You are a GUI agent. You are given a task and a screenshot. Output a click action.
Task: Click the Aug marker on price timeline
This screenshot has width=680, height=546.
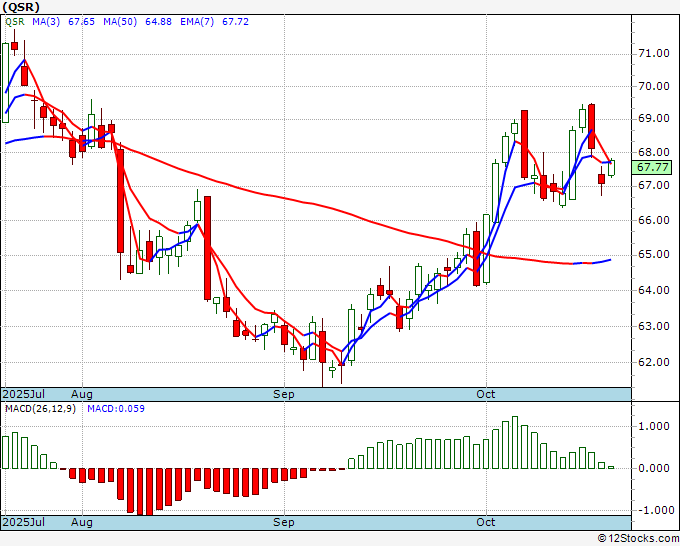82,394
